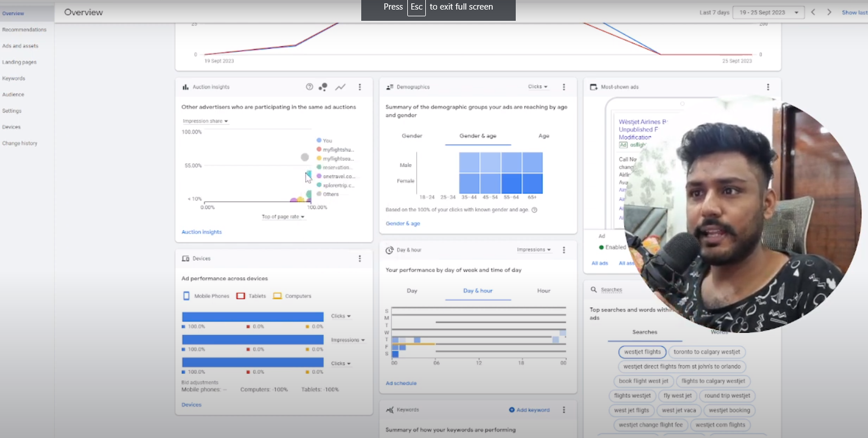
Task: Click the westjet change flight fee chip
Action: point(651,425)
